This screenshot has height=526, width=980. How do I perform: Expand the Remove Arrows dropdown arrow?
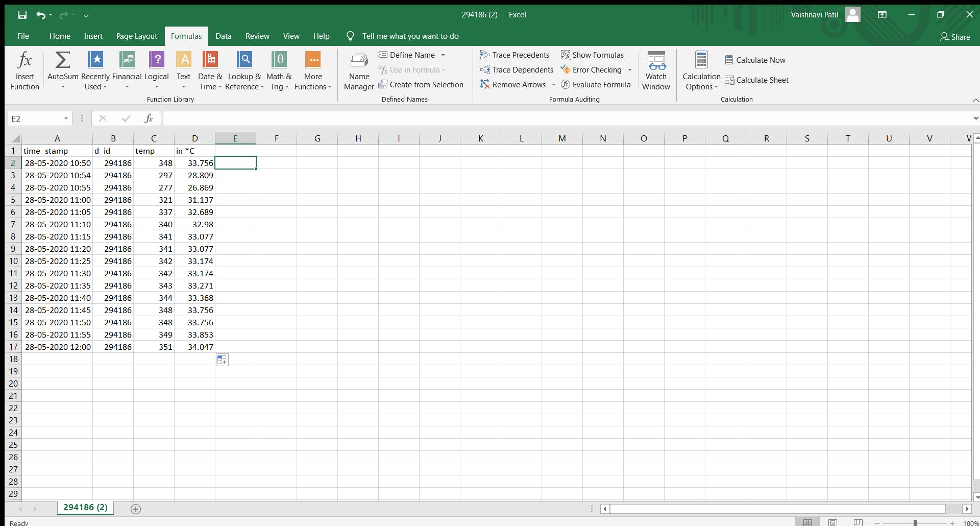553,84
